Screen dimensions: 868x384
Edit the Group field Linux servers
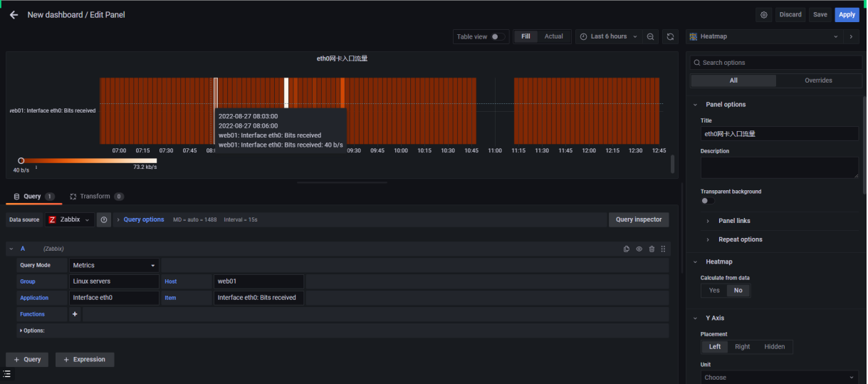[114, 281]
